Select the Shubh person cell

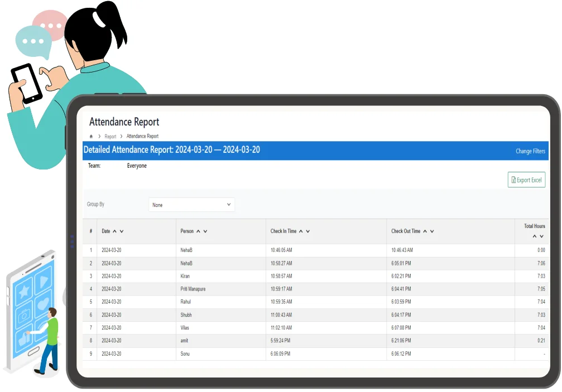[186, 315]
